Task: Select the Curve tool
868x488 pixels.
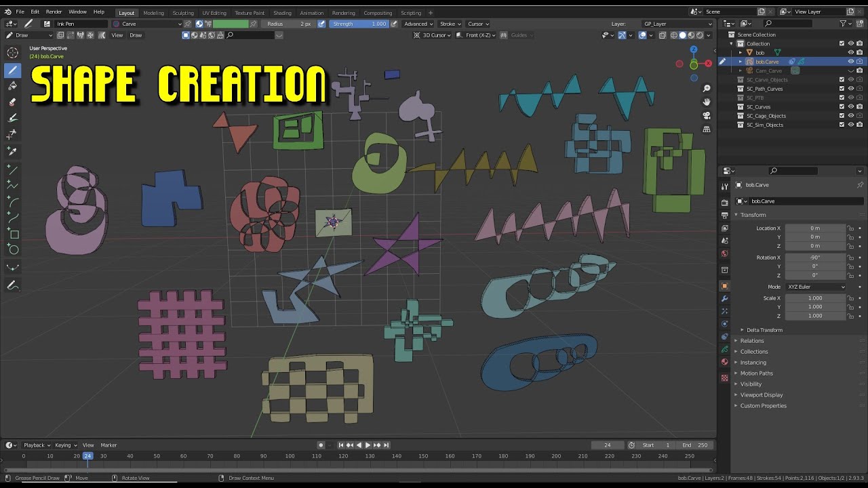Action: point(13,218)
